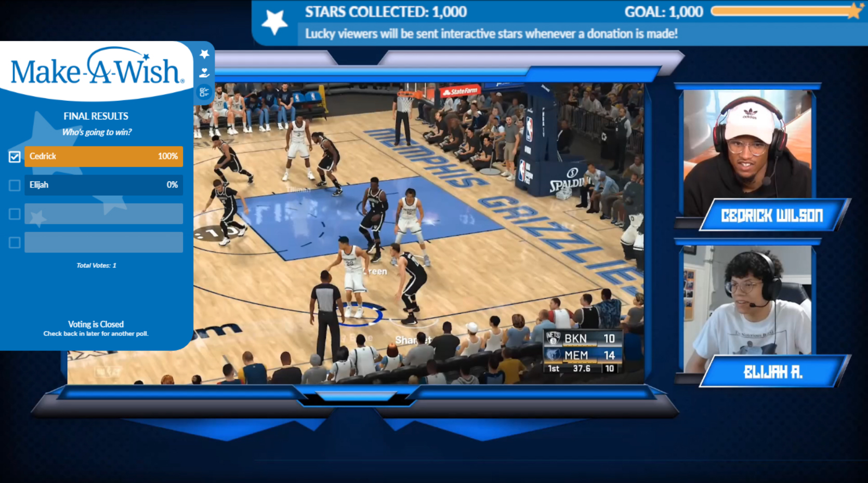The image size is (868, 483).
Task: Toggle the Cedrick poll checkbox
Action: pyautogui.click(x=15, y=156)
